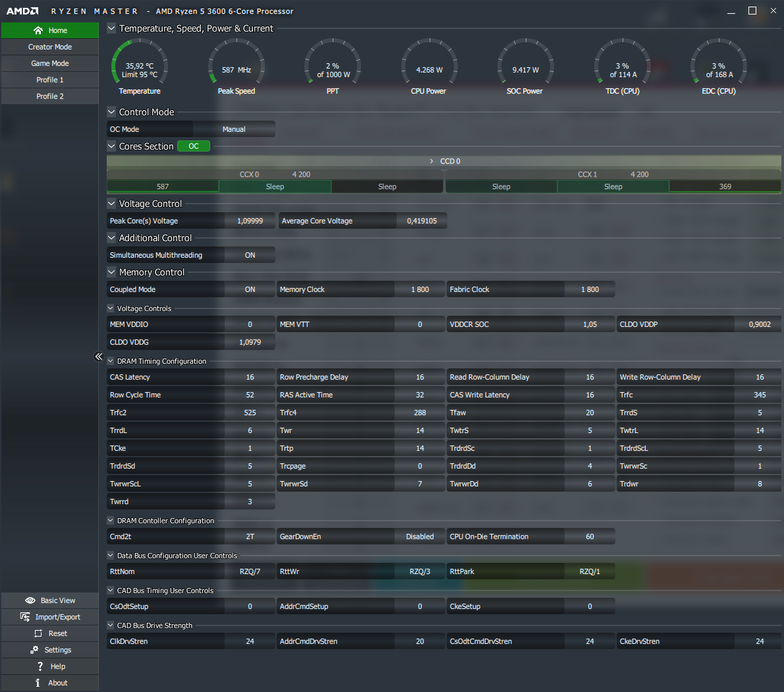This screenshot has width=784, height=692.
Task: Click Fabric Clock value 1 800
Action: 590,289
